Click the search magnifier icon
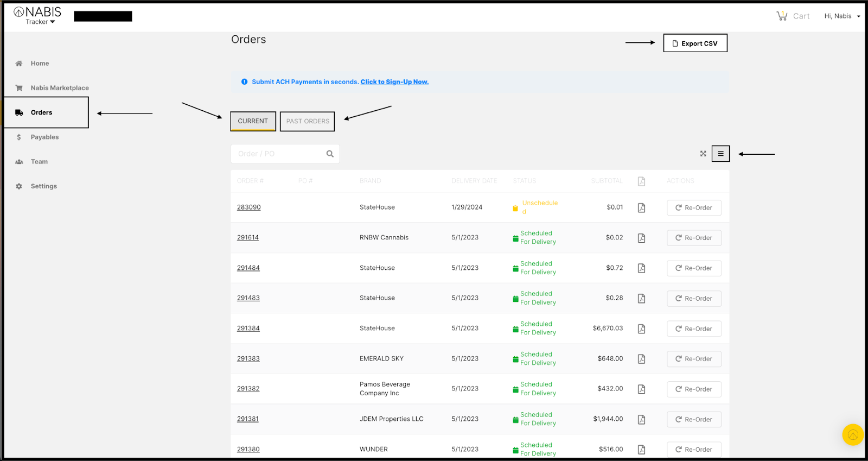The width and height of the screenshot is (868, 461). 330,154
